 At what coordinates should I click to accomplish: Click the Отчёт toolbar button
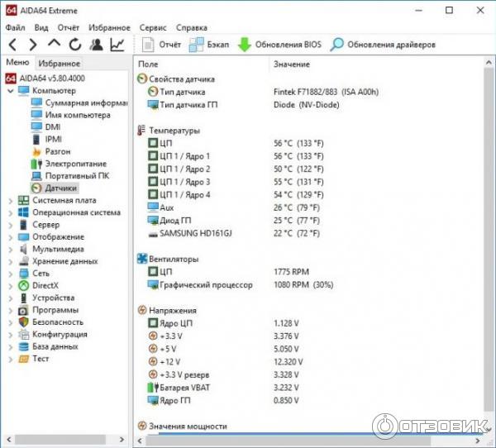161,45
